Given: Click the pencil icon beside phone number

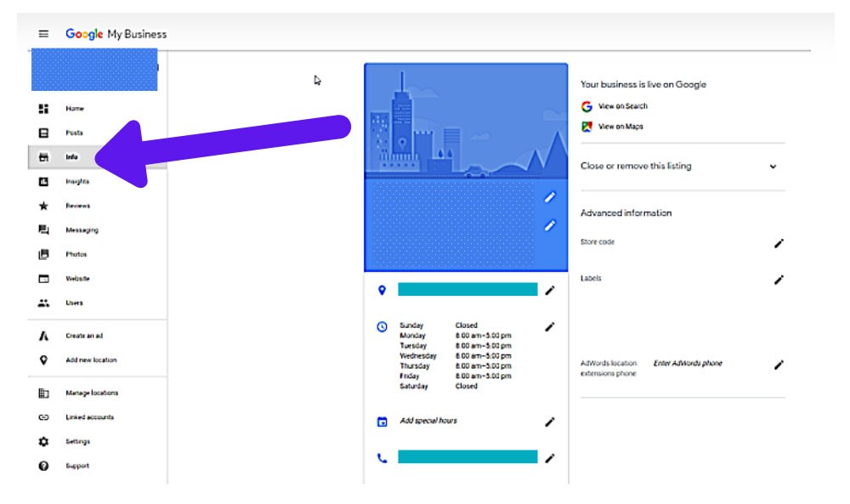Looking at the screenshot, I should pos(550,458).
